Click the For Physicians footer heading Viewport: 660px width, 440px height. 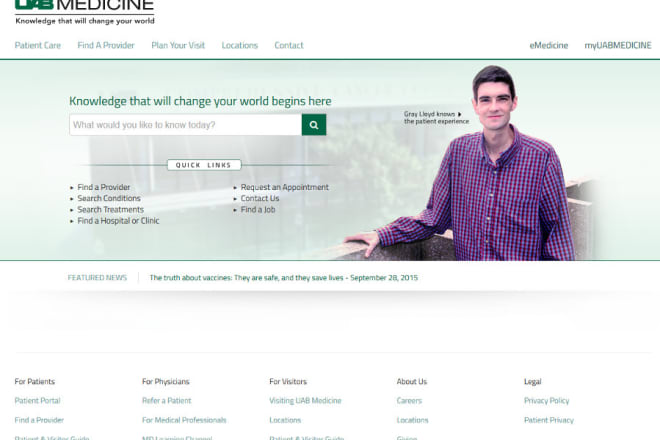click(165, 381)
